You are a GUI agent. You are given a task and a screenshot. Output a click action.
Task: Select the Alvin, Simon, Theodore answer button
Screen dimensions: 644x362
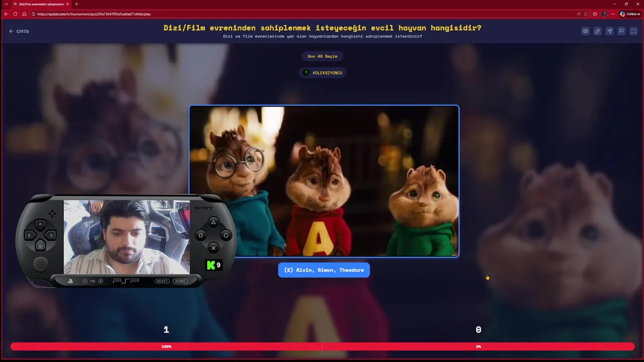click(x=324, y=270)
